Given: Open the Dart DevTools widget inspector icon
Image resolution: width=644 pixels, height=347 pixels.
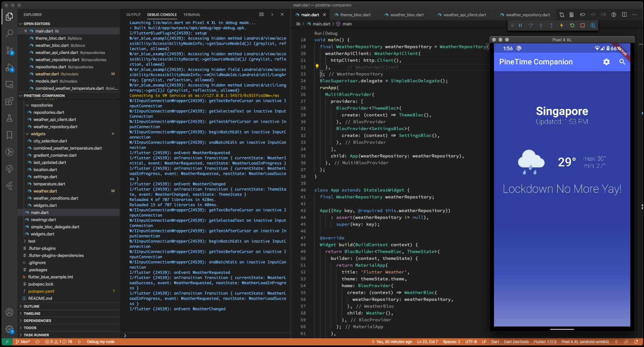Looking at the screenshot, I should pyautogui.click(x=593, y=25).
